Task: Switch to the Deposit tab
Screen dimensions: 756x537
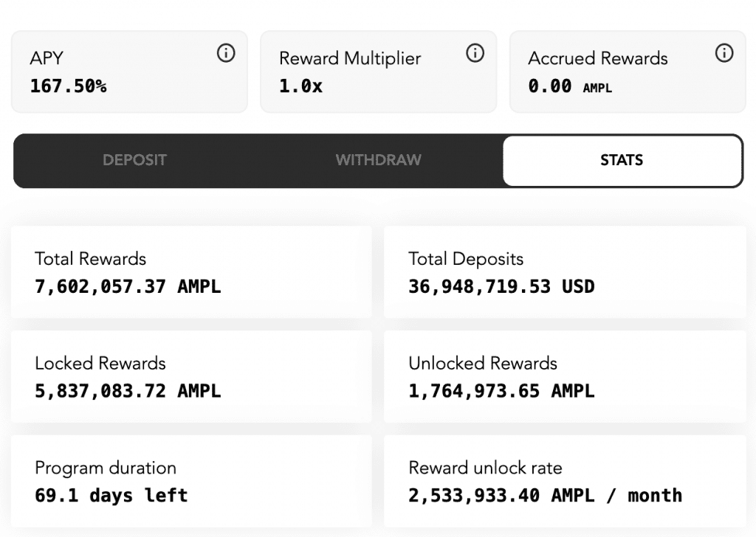Action: pyautogui.click(x=134, y=160)
